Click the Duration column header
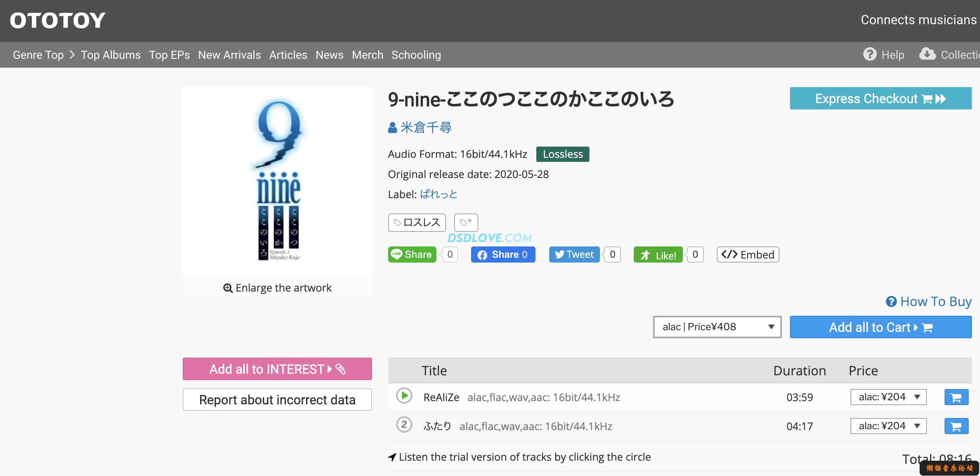This screenshot has height=476, width=980. [800, 370]
